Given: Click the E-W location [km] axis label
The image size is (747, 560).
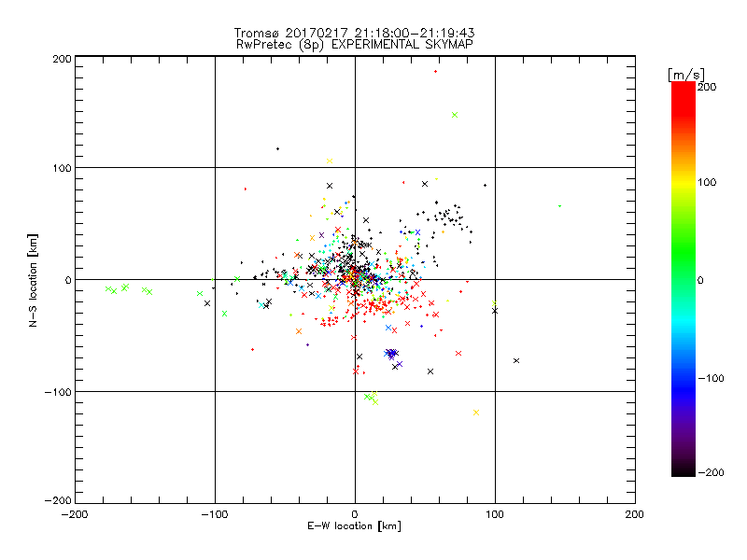Looking at the screenshot, I should pos(354,526).
